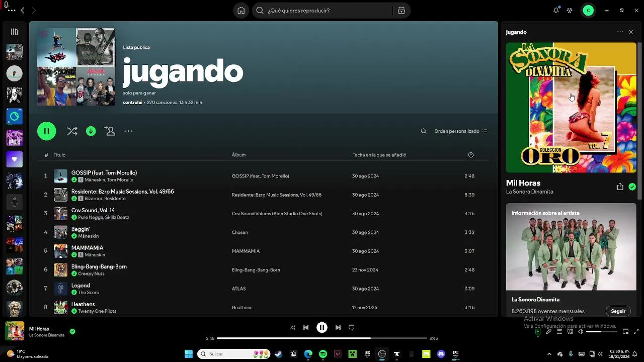Open Orden personalizado sort dropdown
The width and height of the screenshot is (644, 362).
(461, 131)
